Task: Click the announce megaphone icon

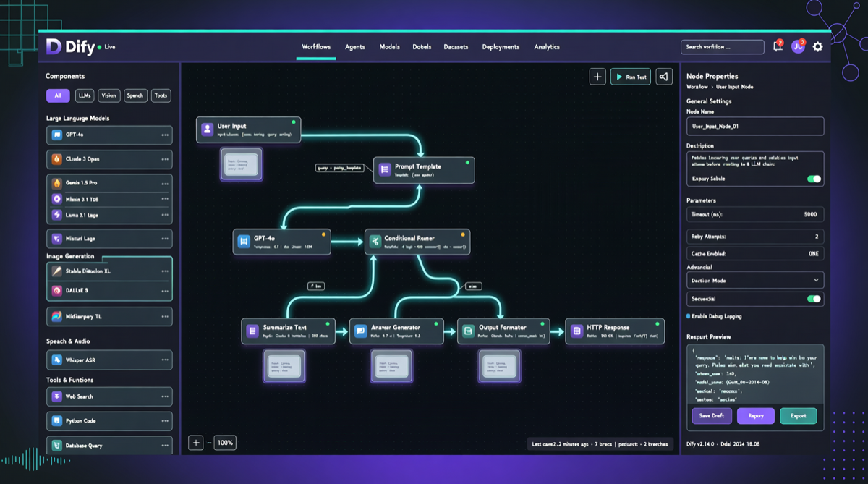Action: [664, 77]
